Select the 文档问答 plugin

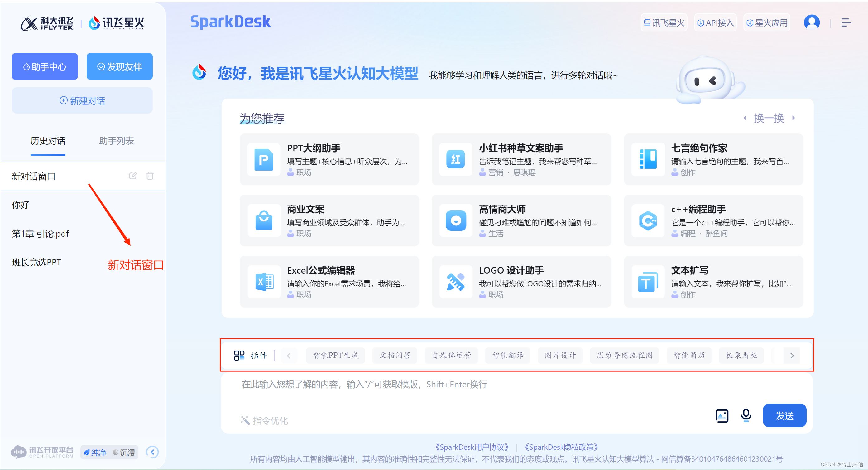(395, 355)
